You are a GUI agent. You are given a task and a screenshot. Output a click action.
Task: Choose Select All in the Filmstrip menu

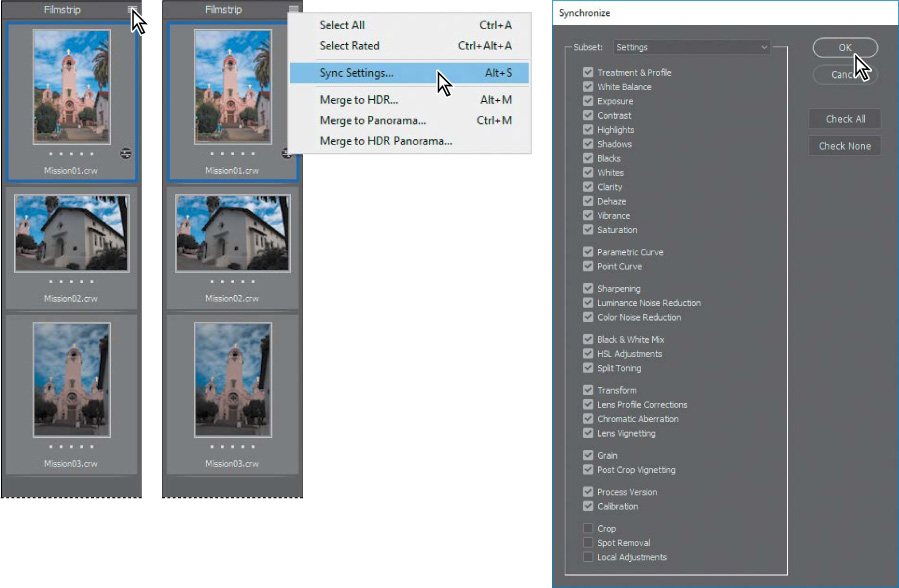click(409, 25)
